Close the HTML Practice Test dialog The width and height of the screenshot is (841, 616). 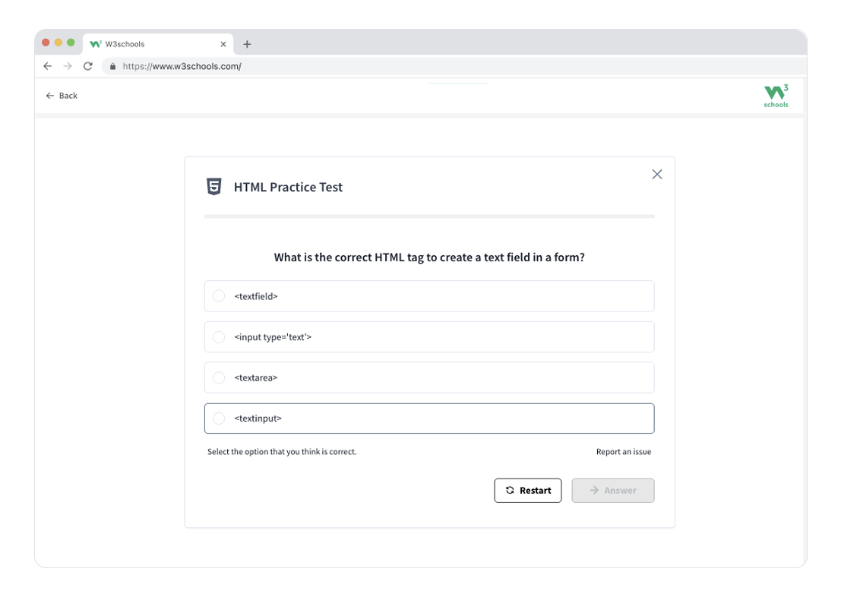(x=657, y=174)
